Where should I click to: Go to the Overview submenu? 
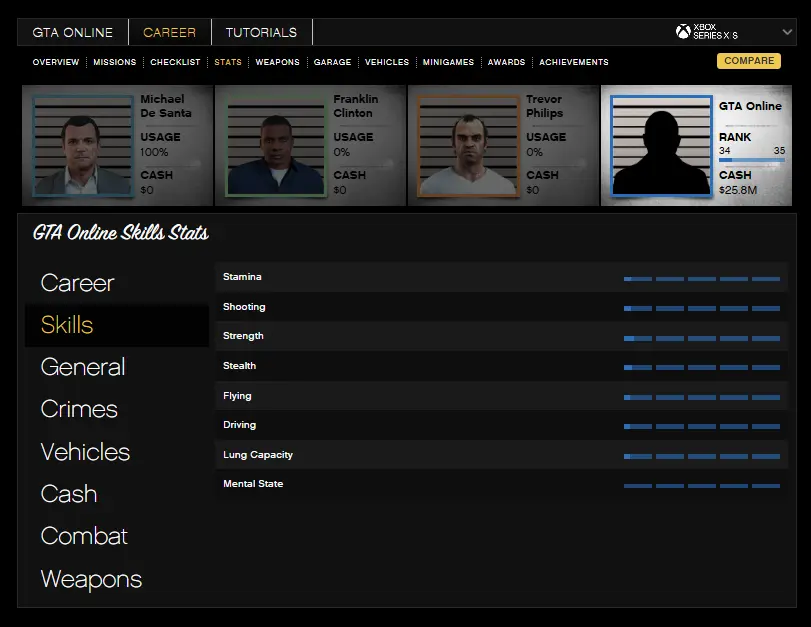coord(56,62)
